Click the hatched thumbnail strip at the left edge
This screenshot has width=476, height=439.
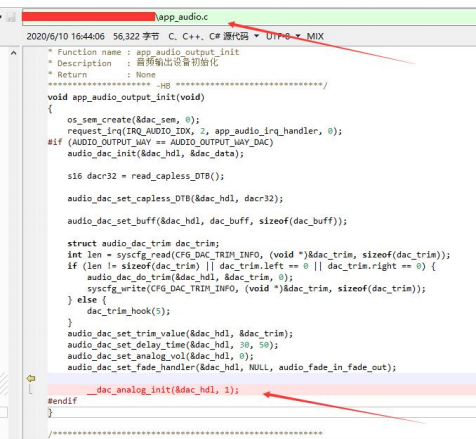tap(4, 384)
